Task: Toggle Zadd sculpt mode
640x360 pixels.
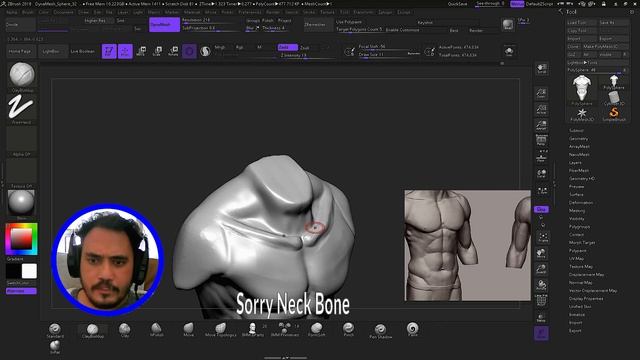Action: (287, 47)
